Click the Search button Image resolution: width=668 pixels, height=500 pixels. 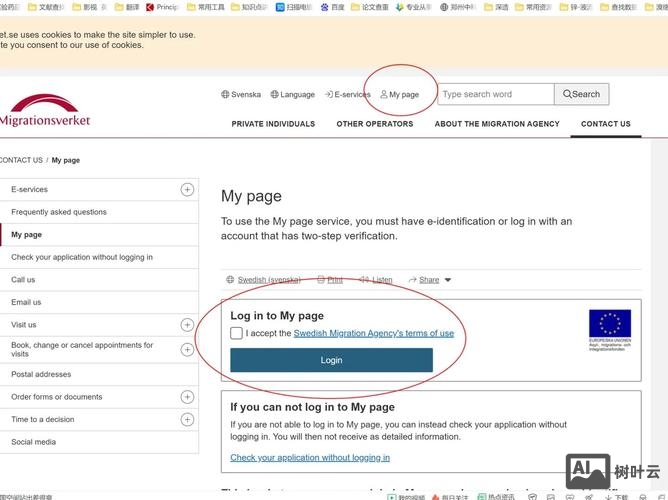[581, 95]
